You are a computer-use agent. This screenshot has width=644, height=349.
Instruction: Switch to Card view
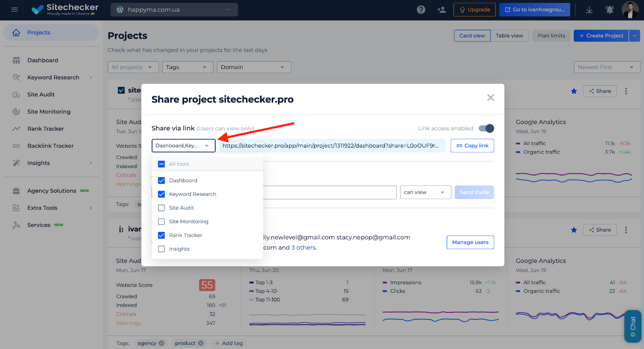pyautogui.click(x=472, y=36)
